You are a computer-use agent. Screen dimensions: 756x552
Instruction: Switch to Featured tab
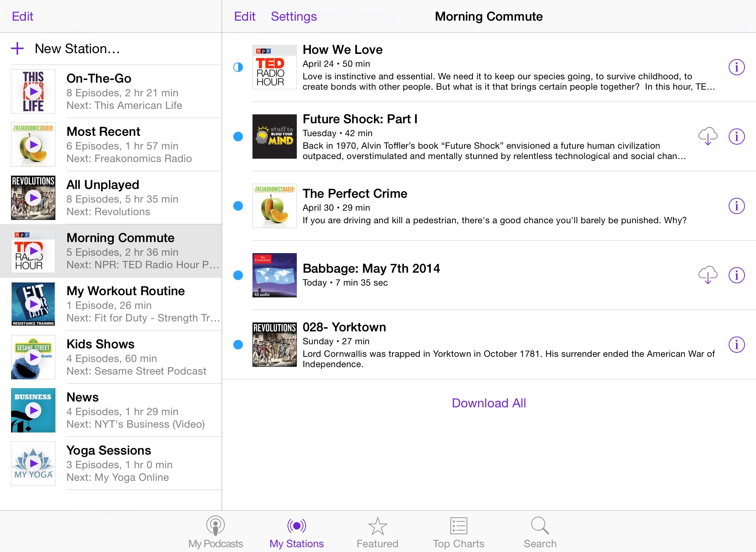[377, 532]
